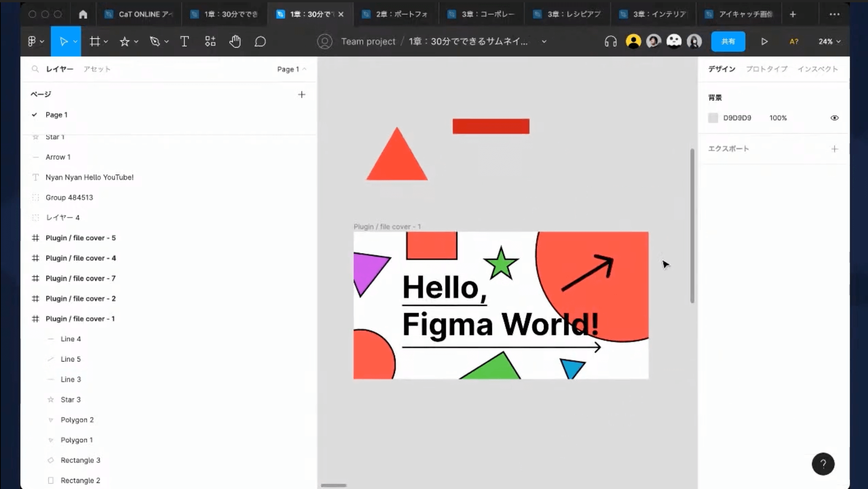Viewport: 868px width, 489px height.
Task: Open the アセット assets tab
Action: 97,69
